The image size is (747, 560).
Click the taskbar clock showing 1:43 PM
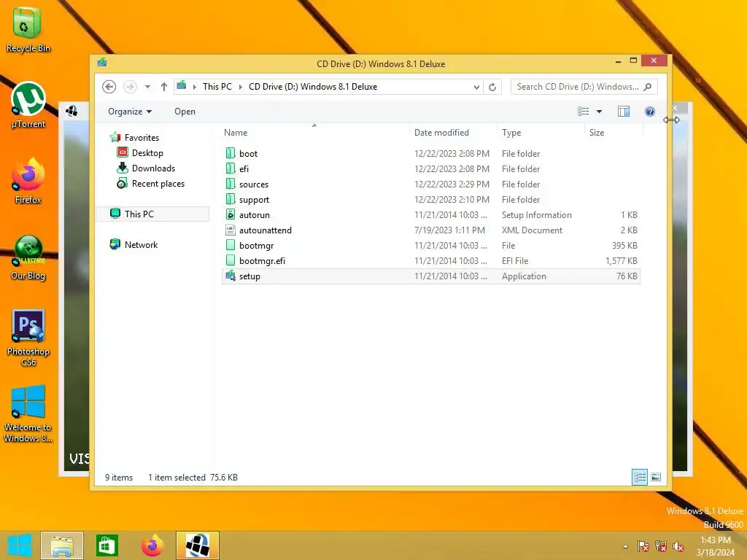tap(715, 546)
